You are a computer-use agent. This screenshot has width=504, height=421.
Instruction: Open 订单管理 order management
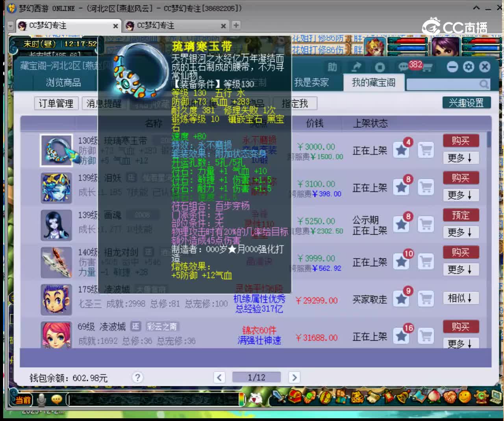coord(56,103)
